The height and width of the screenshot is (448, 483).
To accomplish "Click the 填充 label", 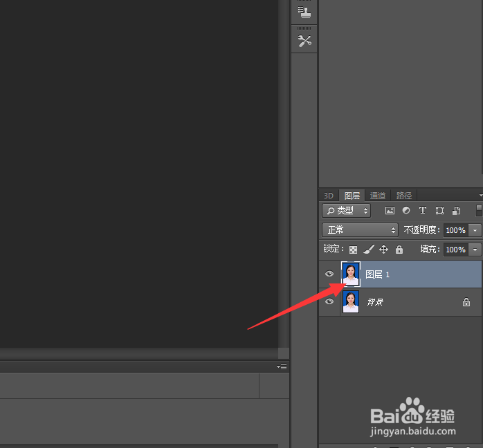I will coord(430,249).
